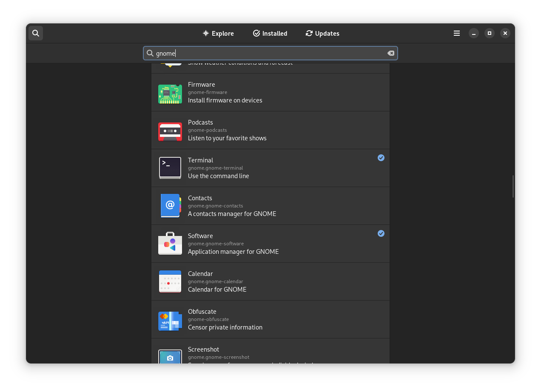Screen dimensions: 541x392
Task: Click the installed checkmark on Software row
Action: tap(381, 233)
